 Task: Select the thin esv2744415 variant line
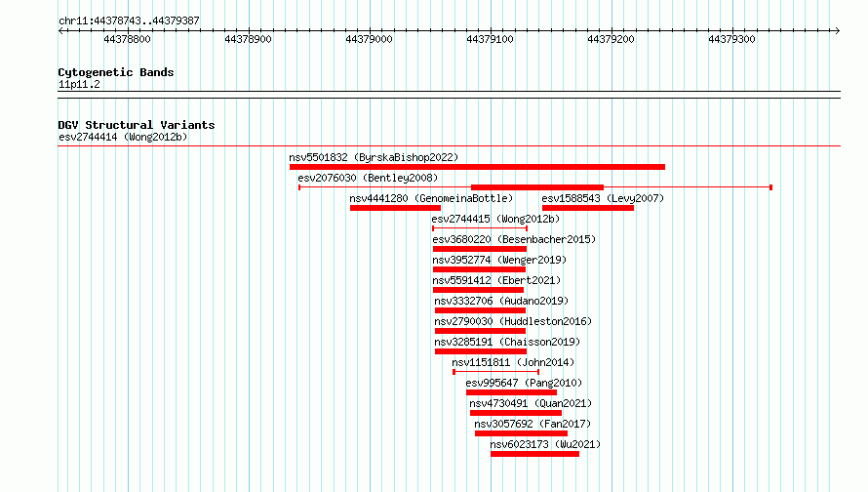[x=480, y=228]
